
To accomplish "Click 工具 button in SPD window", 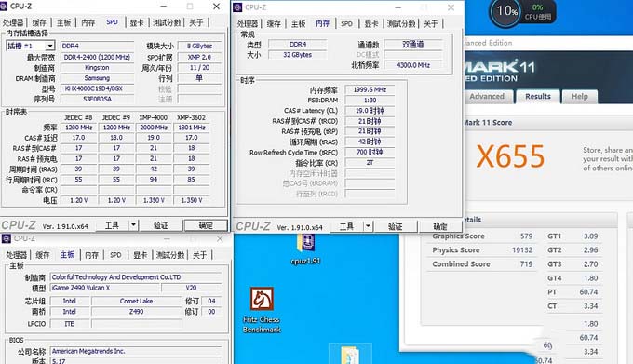I will point(113,225).
